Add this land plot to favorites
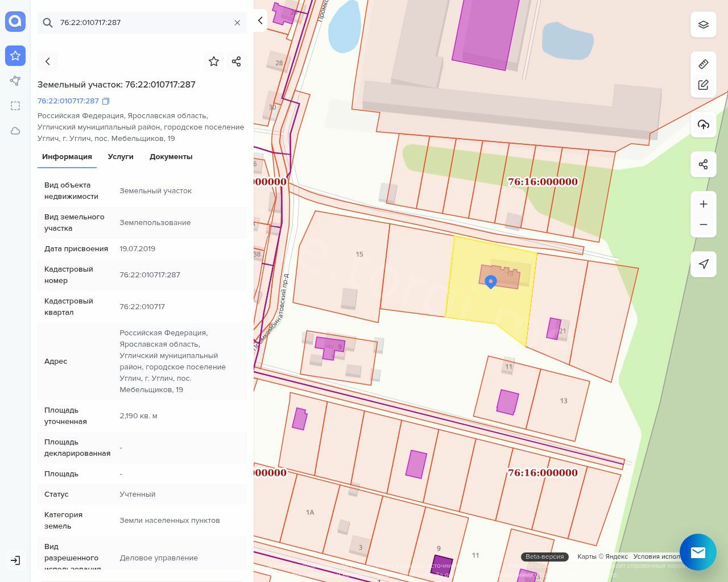Viewport: 728px width, 582px height. tap(214, 61)
